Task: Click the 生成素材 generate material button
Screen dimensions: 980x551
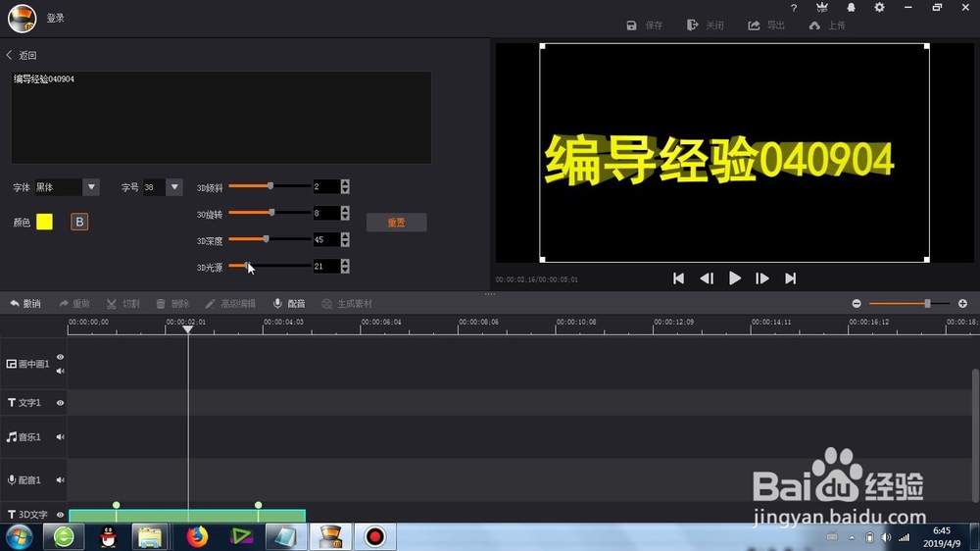Action: pos(347,303)
